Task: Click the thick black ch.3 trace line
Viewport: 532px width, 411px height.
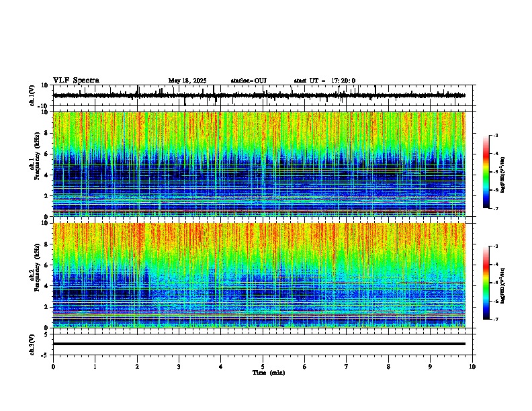Action: pyautogui.click(x=259, y=344)
